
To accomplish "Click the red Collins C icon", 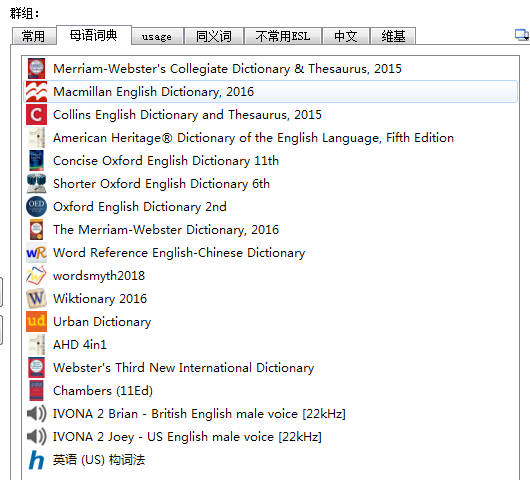I will click(x=36, y=115).
